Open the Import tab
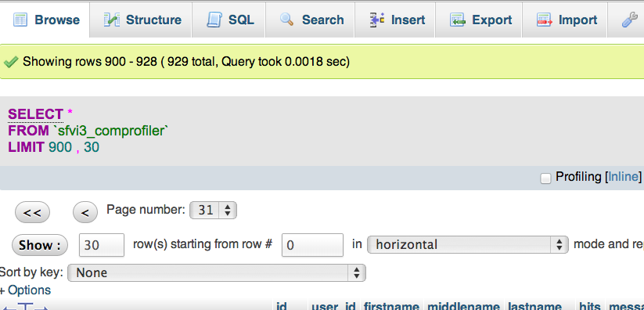644x310 pixels. tap(565, 20)
